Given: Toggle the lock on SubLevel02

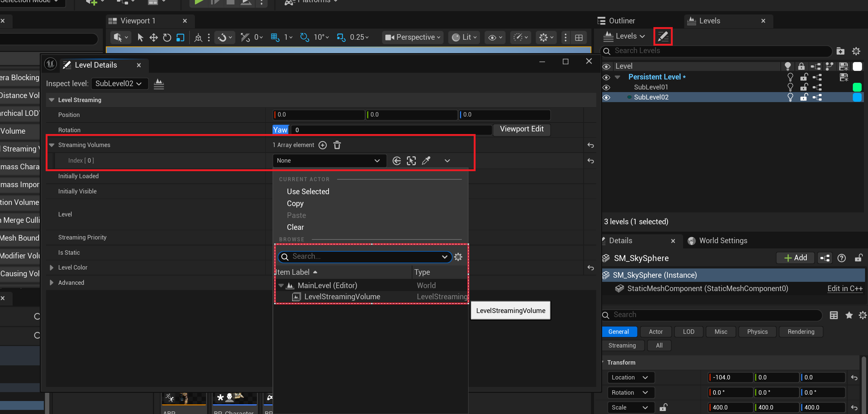Looking at the screenshot, I should 804,97.
